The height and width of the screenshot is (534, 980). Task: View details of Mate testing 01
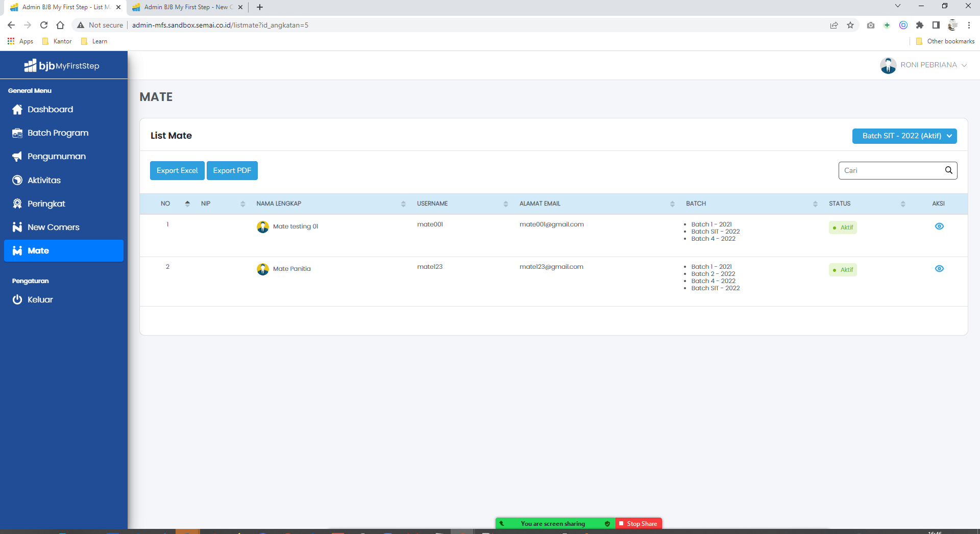pyautogui.click(x=939, y=226)
